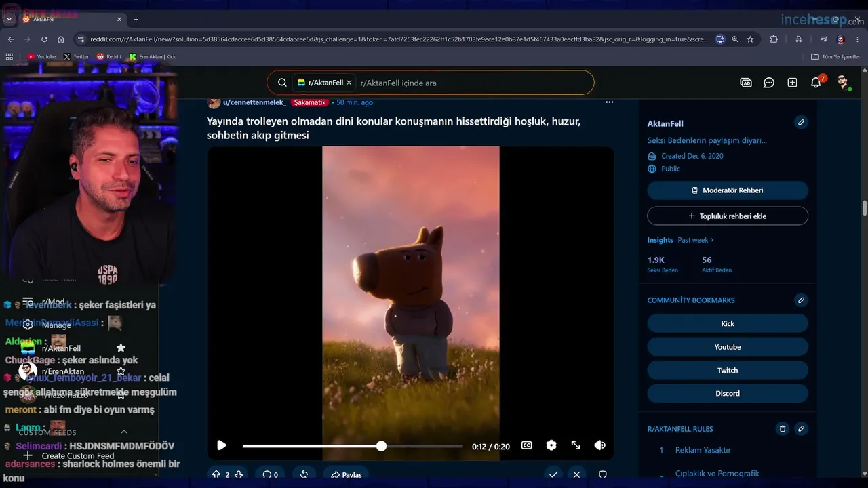
Task: Enter fullscreen mode on the video player
Action: tap(576, 445)
